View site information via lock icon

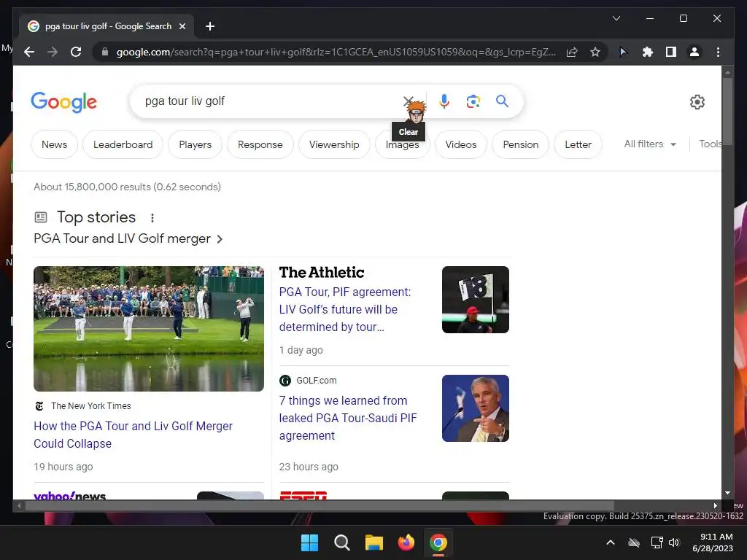click(x=105, y=52)
